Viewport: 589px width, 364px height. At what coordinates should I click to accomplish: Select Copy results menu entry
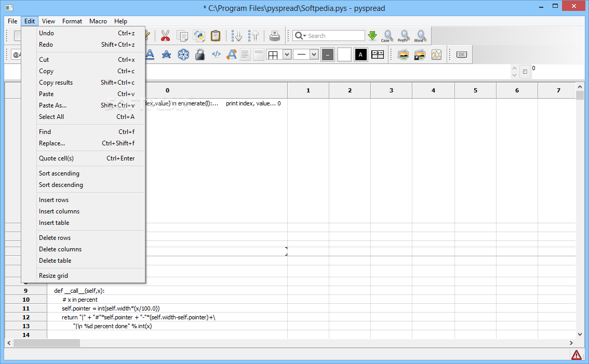click(x=83, y=82)
